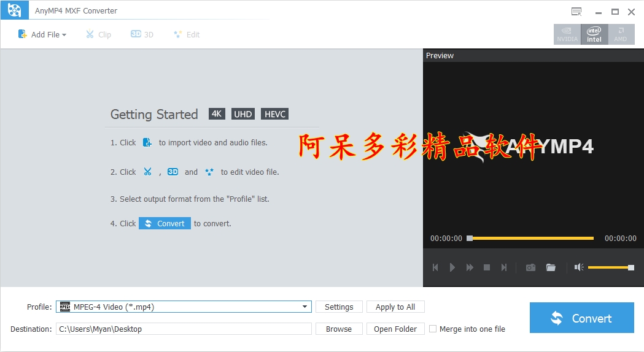
Task: Click the HEVC badge
Action: pos(275,113)
